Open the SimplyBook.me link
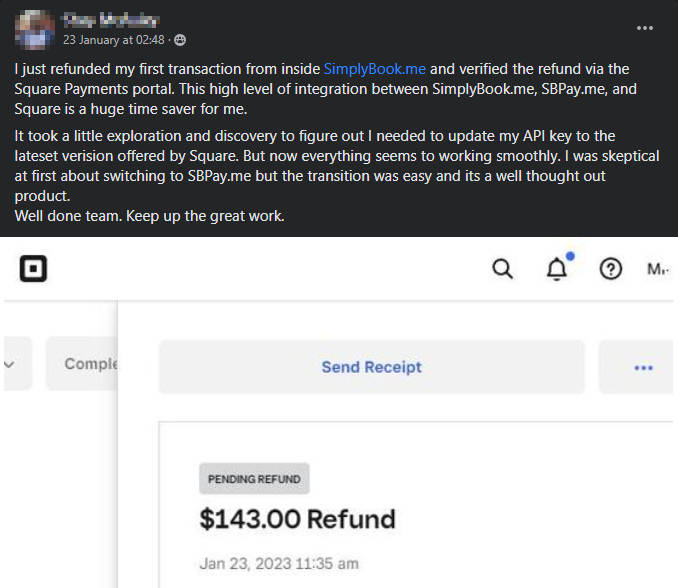 click(374, 69)
